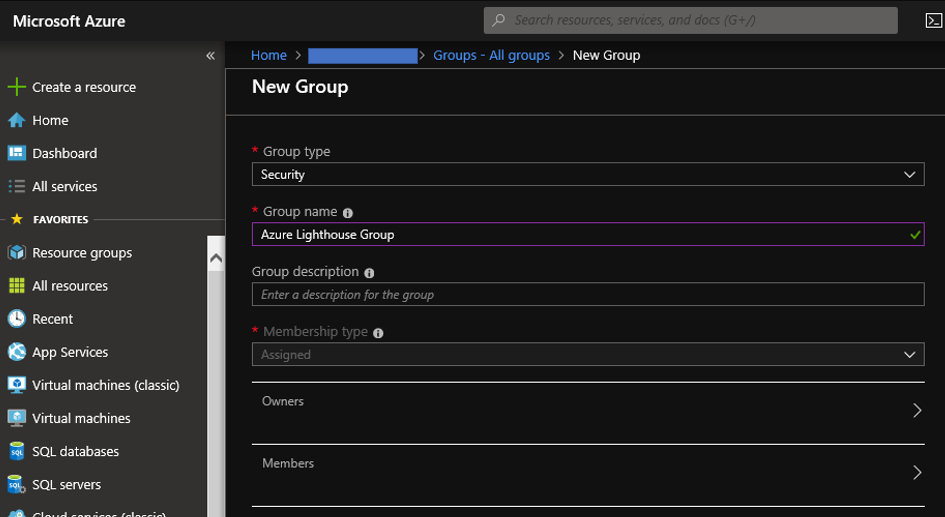The width and height of the screenshot is (945, 517).
Task: Click the Virtual machines (classic) monitor icon
Action: coord(16,384)
